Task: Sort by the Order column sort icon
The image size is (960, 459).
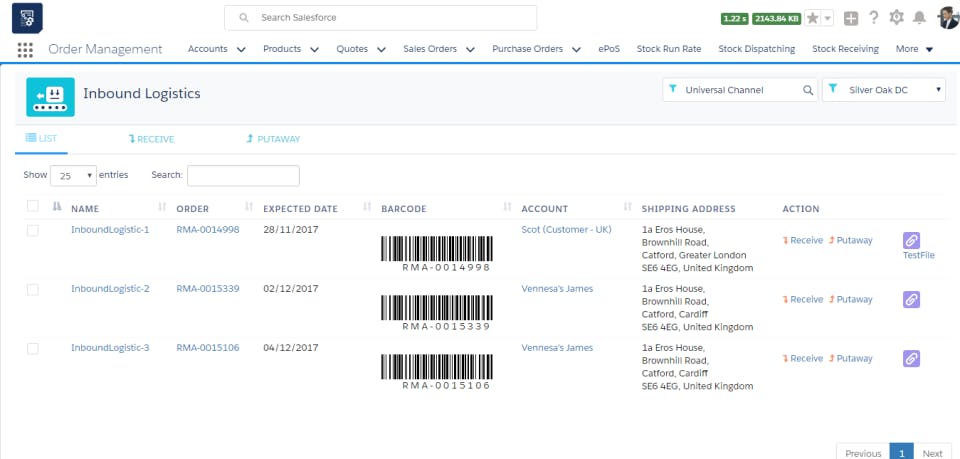Action: (x=249, y=207)
